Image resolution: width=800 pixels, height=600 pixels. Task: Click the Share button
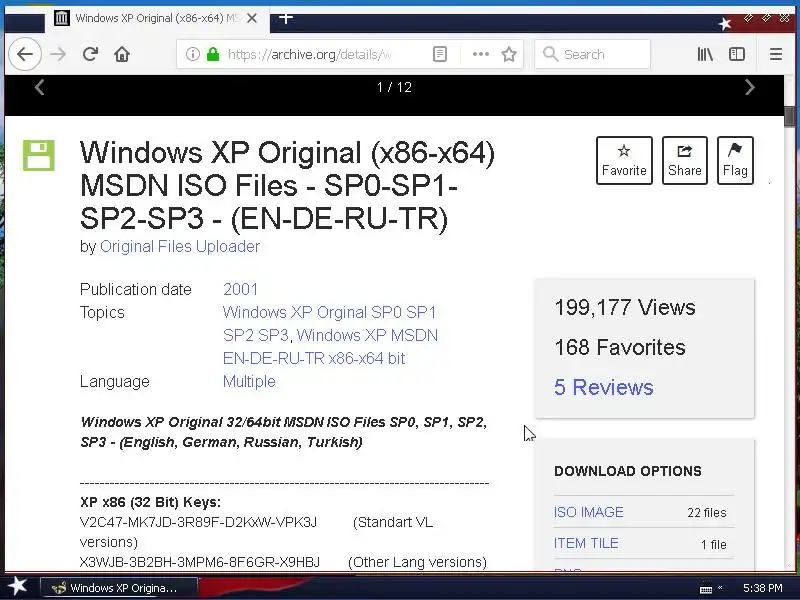click(x=684, y=160)
